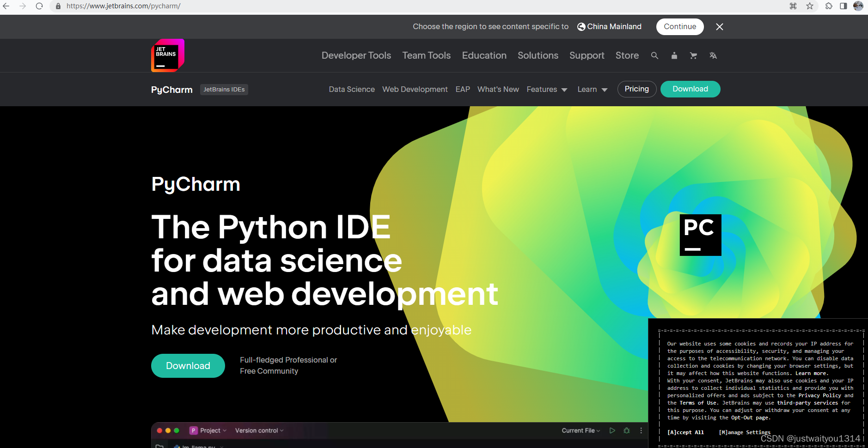Click the yellow window dot in IDE preview
868x448 pixels.
click(x=168, y=430)
